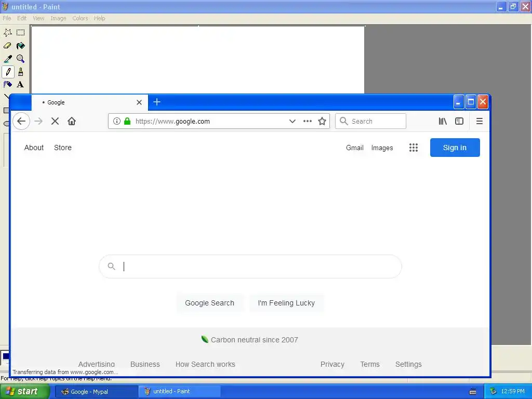Open the Paint View menu
The height and width of the screenshot is (399, 532).
(38, 18)
